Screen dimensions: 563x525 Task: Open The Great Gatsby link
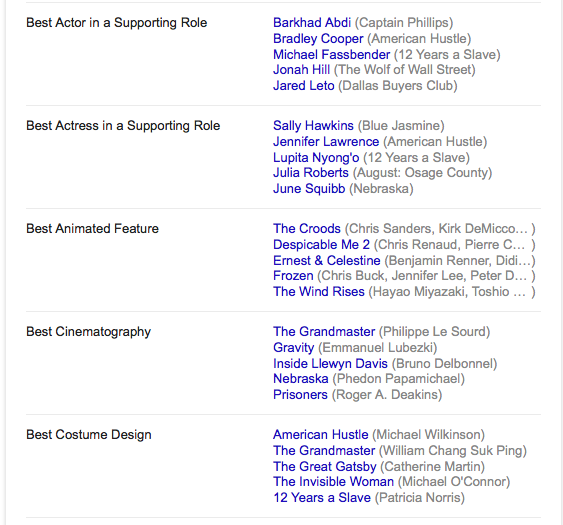(325, 467)
